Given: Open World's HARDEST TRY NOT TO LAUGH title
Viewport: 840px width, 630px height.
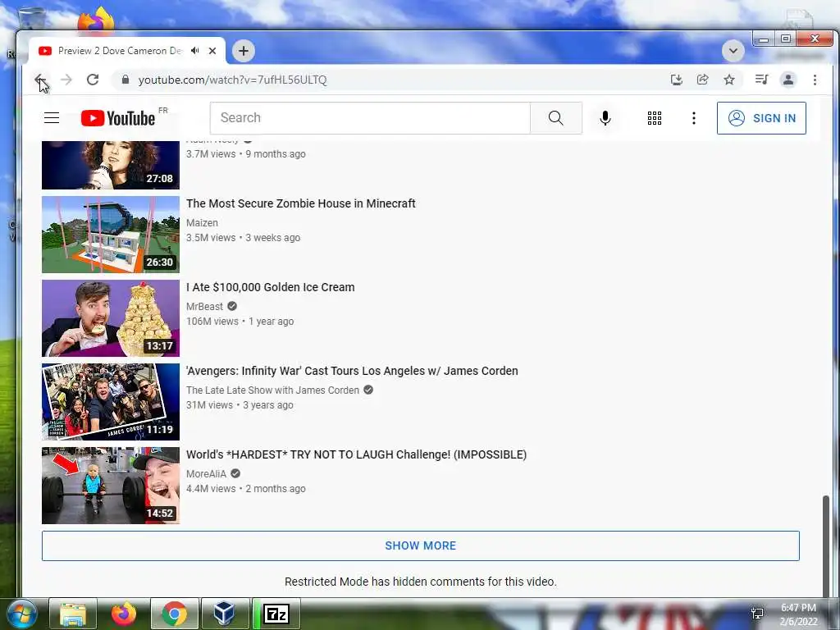Looking at the screenshot, I should click(x=356, y=454).
